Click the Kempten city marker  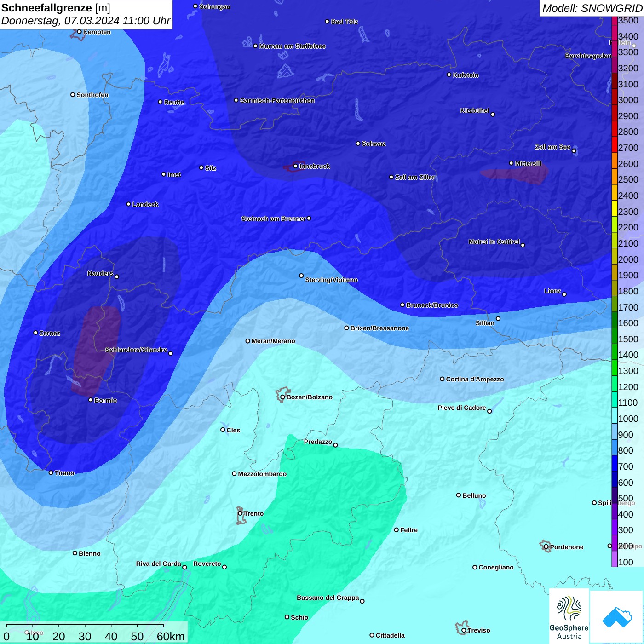click(x=79, y=32)
